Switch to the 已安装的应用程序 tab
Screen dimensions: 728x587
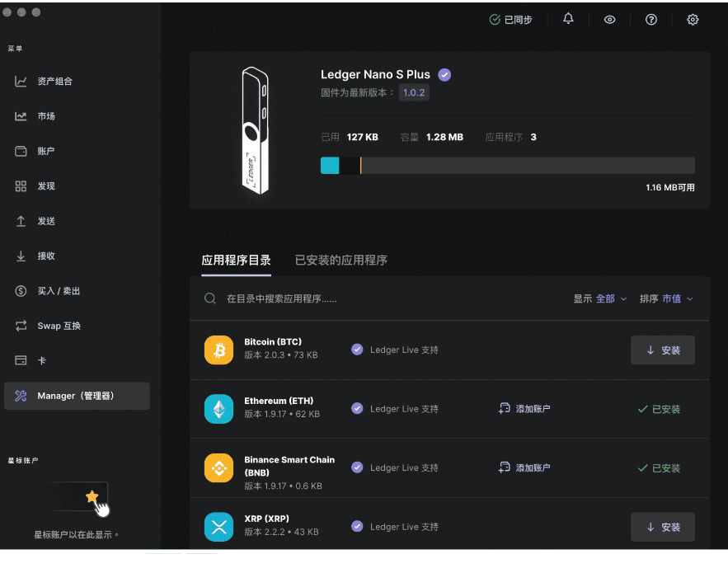[341, 261]
